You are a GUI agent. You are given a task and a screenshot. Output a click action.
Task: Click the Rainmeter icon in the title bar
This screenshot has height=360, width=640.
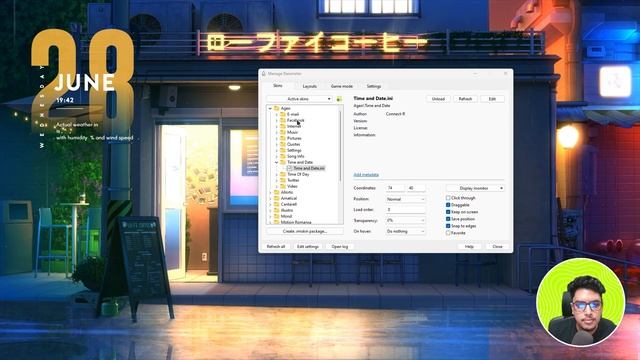point(264,73)
